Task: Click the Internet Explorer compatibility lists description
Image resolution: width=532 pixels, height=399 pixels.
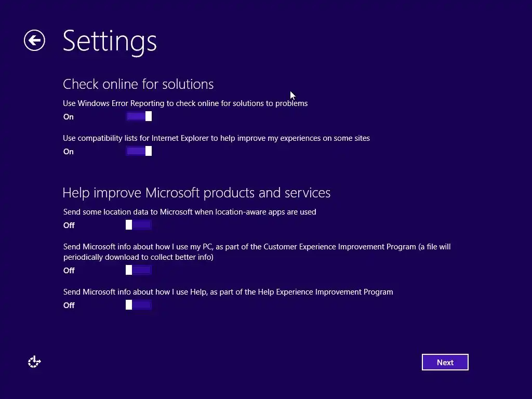Action: pyautogui.click(x=217, y=138)
